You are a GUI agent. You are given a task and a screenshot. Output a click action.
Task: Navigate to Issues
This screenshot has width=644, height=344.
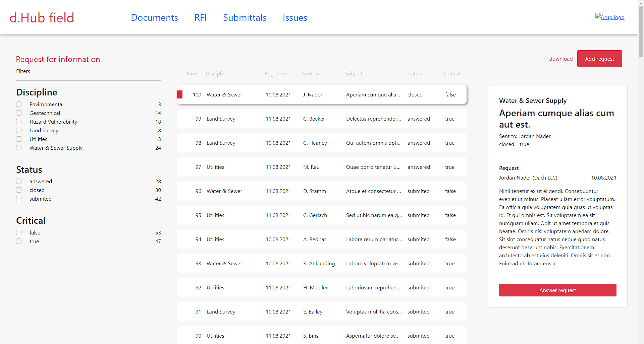(295, 17)
